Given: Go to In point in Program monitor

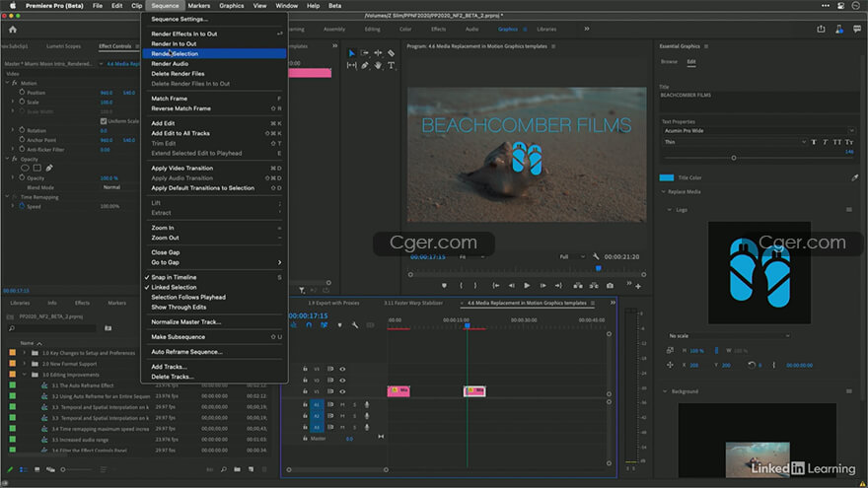Looking at the screenshot, I should click(x=495, y=286).
